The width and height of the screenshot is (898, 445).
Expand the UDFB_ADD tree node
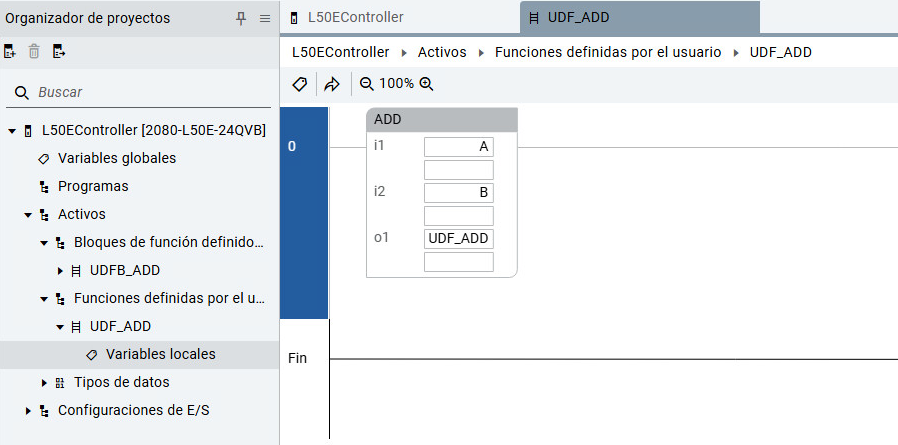60,271
